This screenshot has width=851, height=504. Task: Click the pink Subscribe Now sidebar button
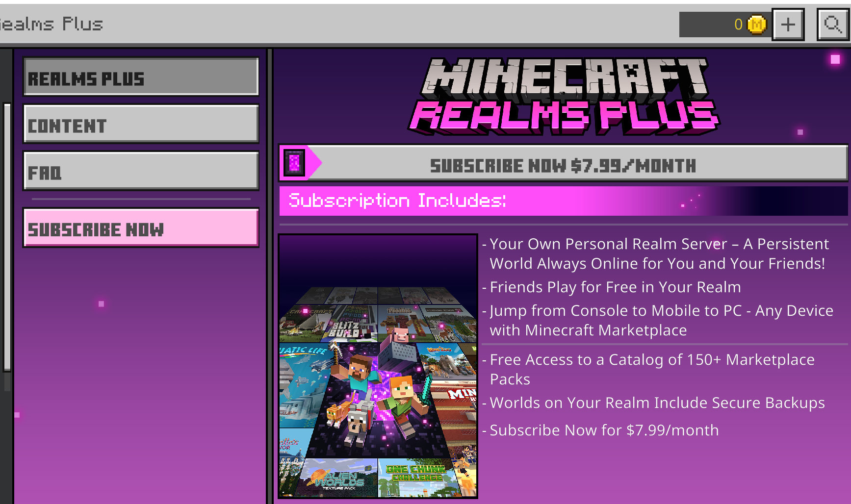(141, 227)
